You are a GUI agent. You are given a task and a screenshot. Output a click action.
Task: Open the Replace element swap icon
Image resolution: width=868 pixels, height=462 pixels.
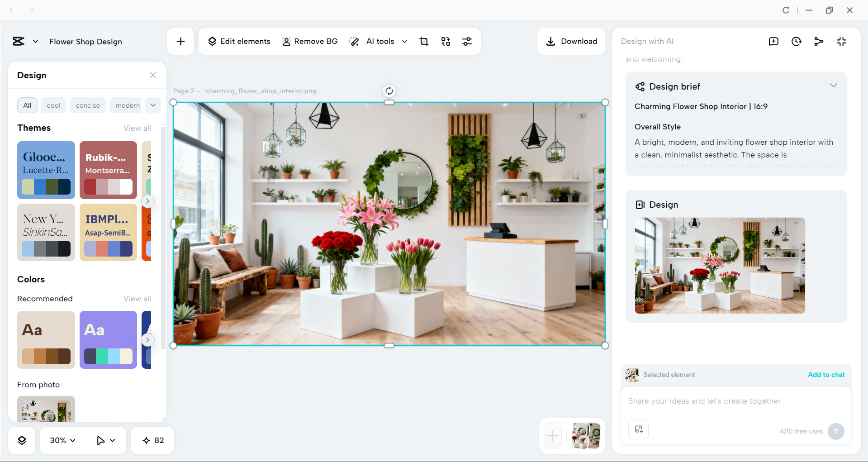446,41
